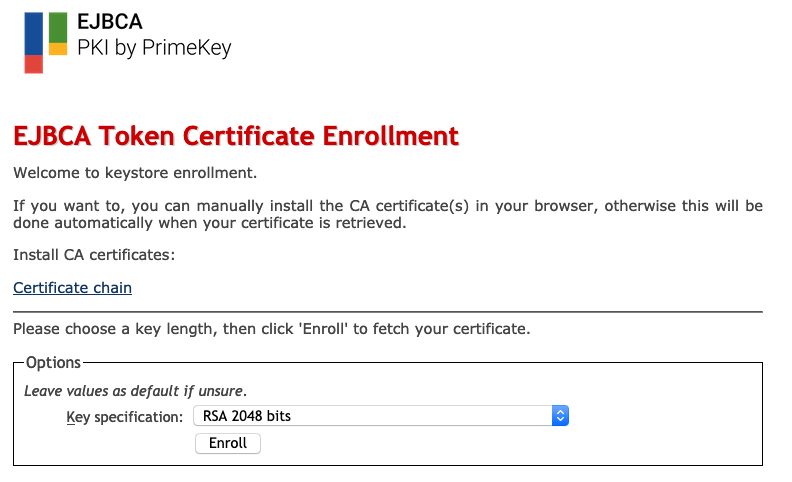Click the bold EJBCA wordmark text
This screenshot has width=792, height=482.
click(x=109, y=21)
